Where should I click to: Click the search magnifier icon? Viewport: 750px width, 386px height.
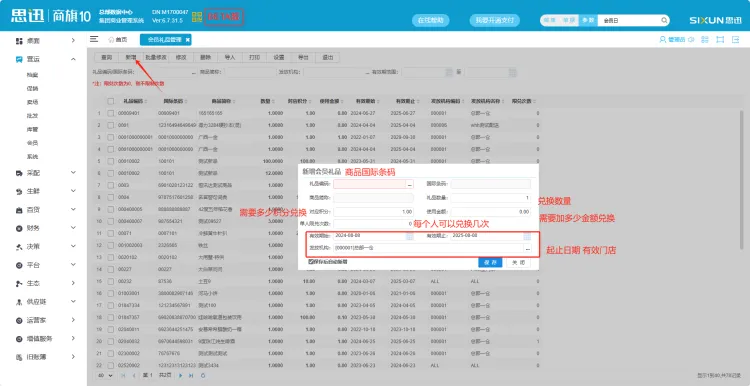point(664,21)
